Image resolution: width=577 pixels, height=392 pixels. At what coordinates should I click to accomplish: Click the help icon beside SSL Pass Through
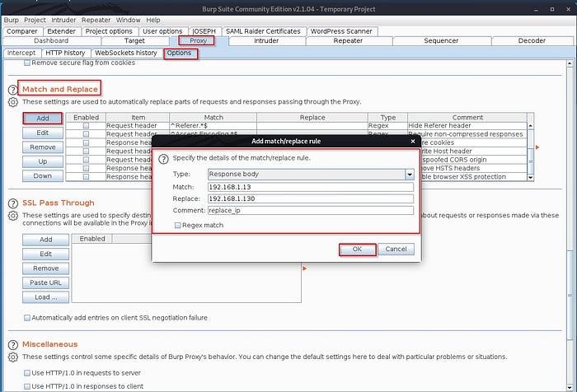[x=12, y=203]
